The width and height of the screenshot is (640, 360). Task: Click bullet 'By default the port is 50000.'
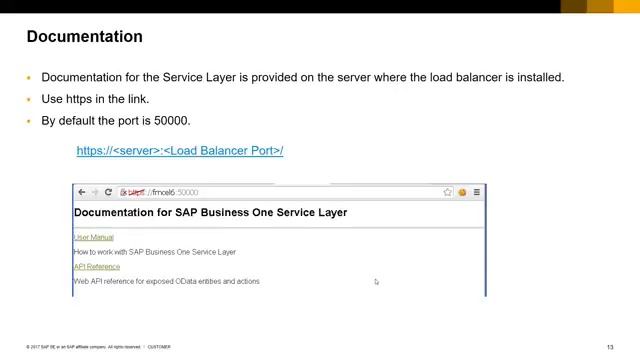tap(116, 121)
